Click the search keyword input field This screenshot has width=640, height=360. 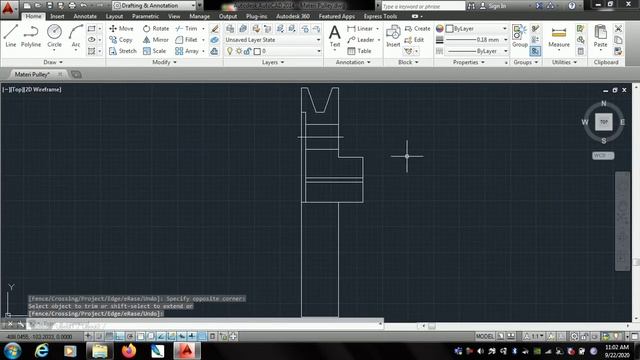(x=423, y=6)
